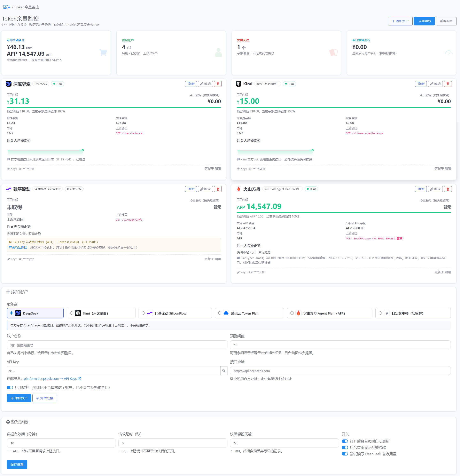The width and height of the screenshot is (460, 476).
Task: Click the gear icon beside 监控参数 heading
Action: tap(8, 422)
